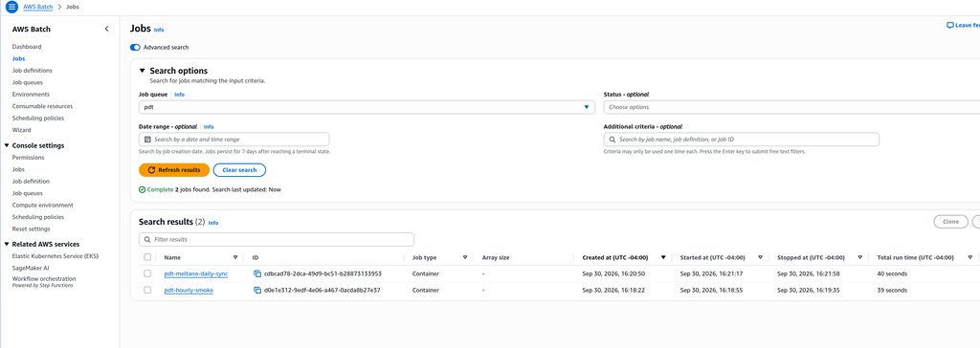Open Job queues under AWS Batch section
The image size is (980, 348).
tap(28, 82)
